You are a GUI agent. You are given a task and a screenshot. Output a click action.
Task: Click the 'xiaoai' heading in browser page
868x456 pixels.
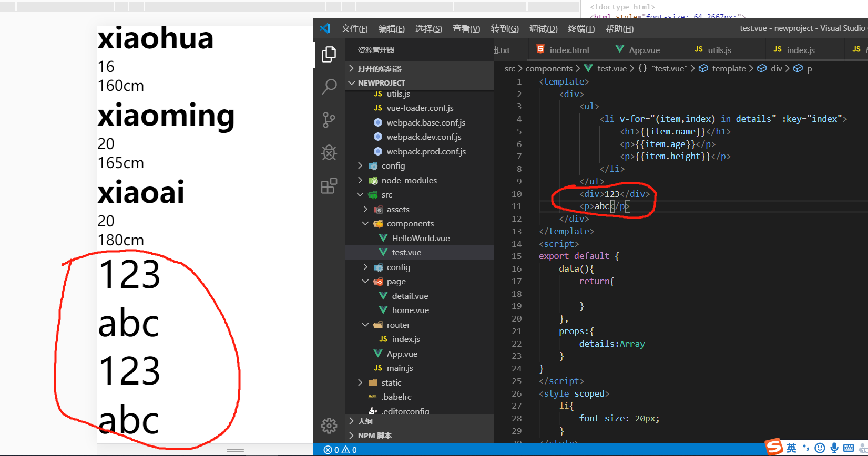click(x=141, y=192)
